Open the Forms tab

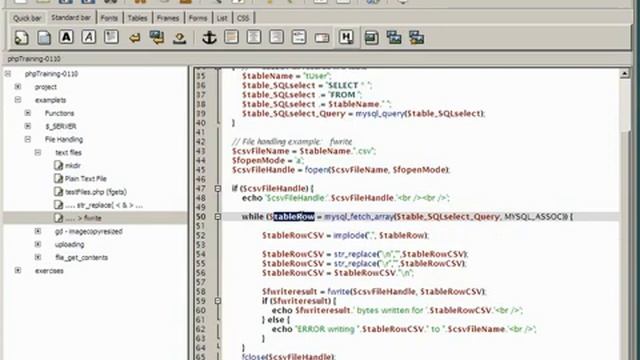(x=198, y=18)
